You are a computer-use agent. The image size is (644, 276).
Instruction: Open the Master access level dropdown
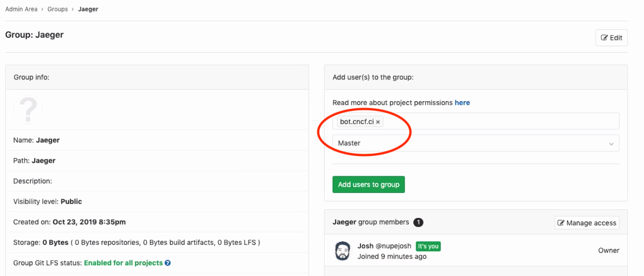(x=475, y=143)
